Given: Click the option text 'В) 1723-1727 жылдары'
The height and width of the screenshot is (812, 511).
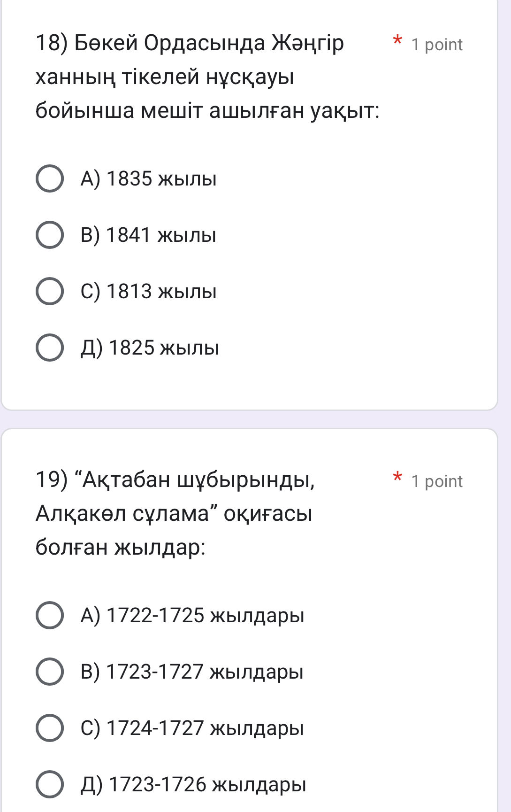Looking at the screenshot, I should click(192, 672).
